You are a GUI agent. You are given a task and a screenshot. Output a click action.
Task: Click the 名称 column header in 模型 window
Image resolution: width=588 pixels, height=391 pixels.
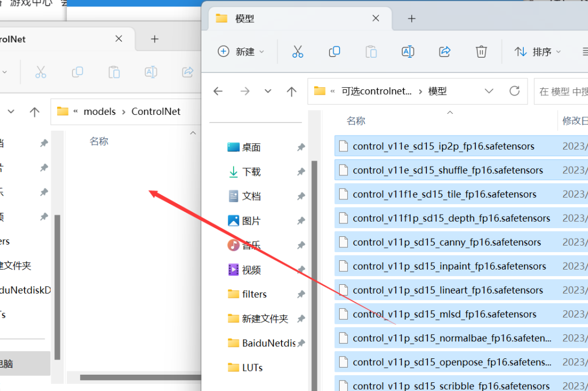coord(356,121)
